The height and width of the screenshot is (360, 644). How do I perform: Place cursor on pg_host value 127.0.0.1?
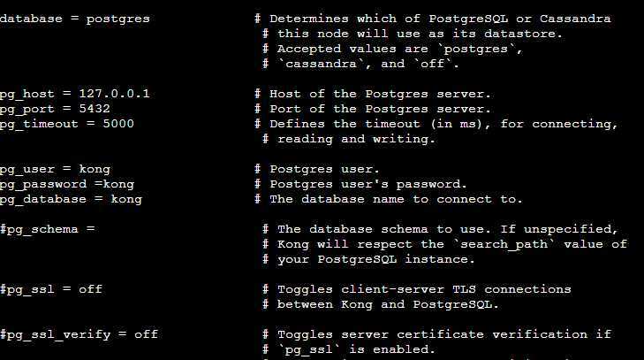tap(114, 94)
